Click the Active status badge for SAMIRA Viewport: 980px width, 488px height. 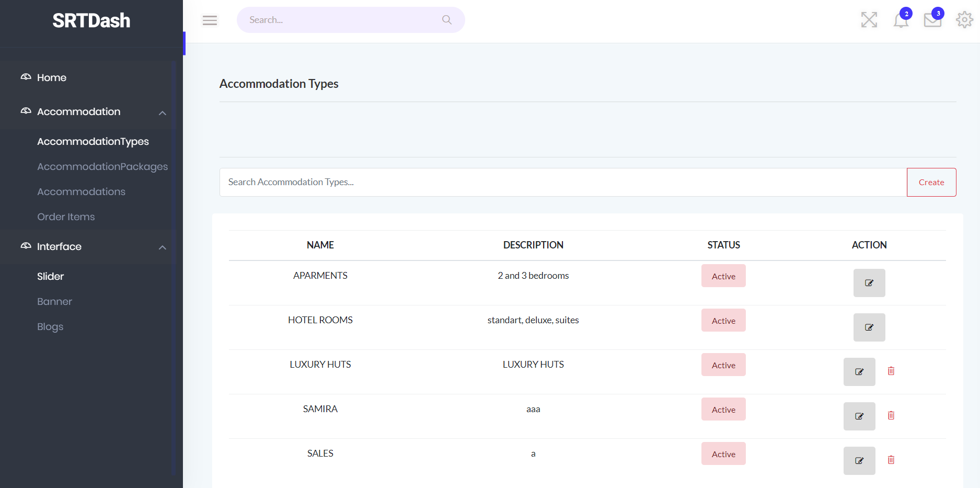(x=723, y=410)
